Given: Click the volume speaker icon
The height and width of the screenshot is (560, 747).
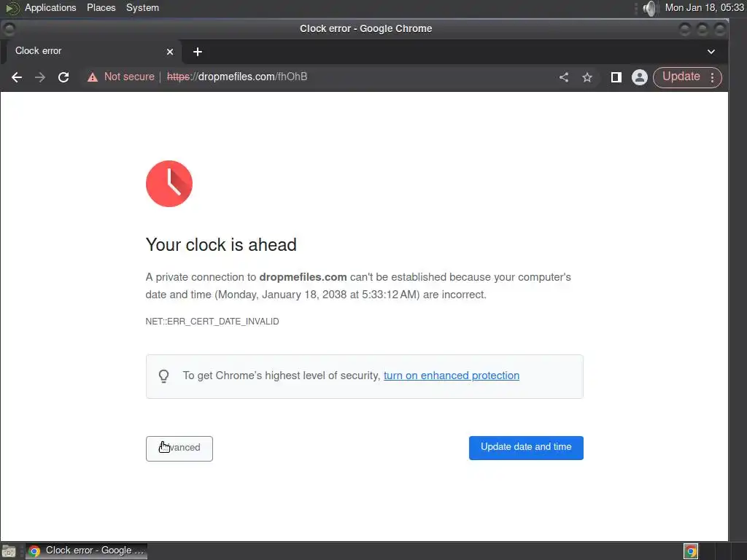Looking at the screenshot, I should (x=650, y=8).
